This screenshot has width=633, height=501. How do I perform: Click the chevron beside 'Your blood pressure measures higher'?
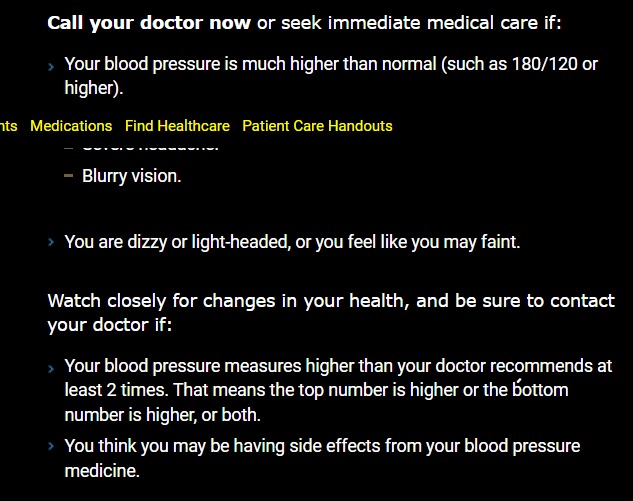click(x=51, y=369)
